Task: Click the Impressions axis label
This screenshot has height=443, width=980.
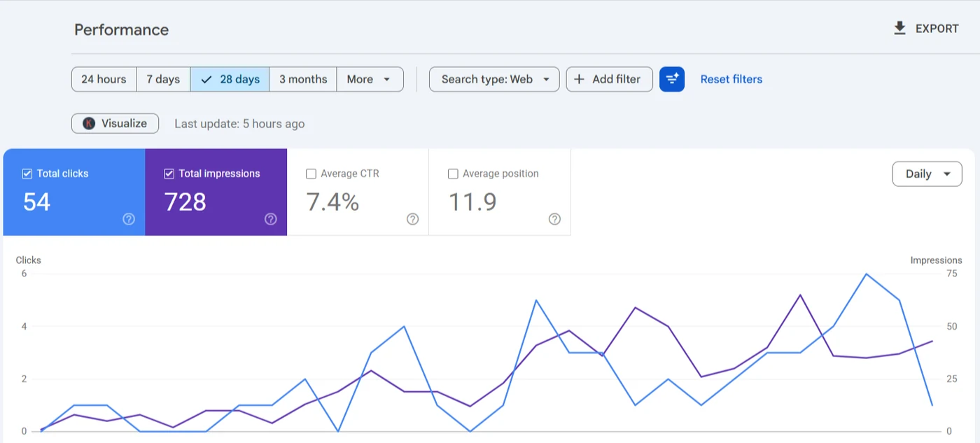Action: click(936, 260)
